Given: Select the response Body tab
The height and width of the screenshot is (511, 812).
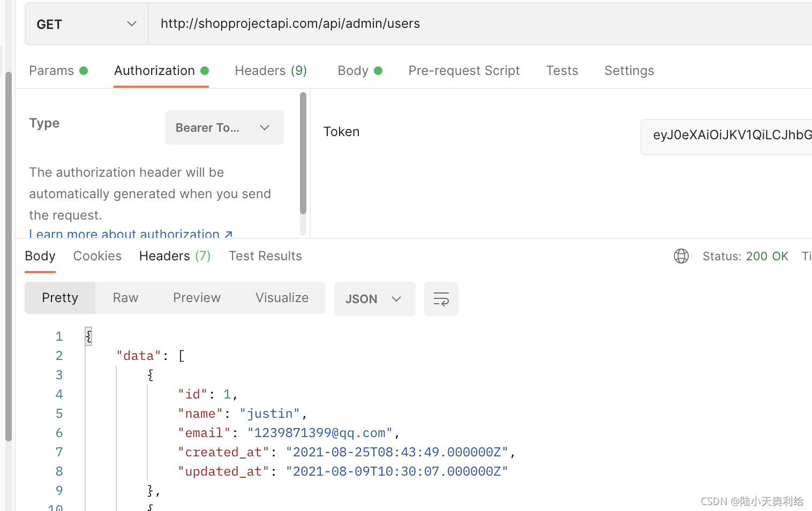Looking at the screenshot, I should 40,256.
